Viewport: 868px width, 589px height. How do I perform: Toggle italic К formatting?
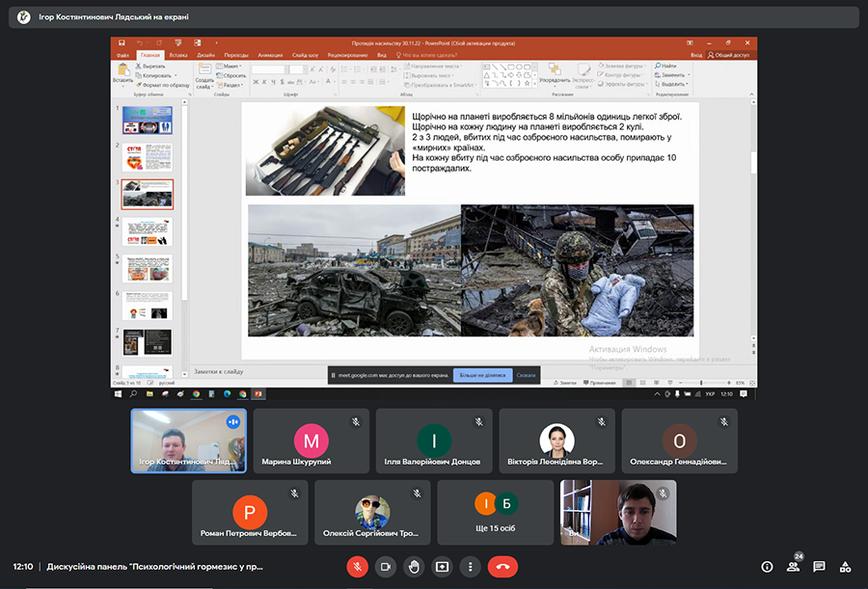click(x=264, y=82)
